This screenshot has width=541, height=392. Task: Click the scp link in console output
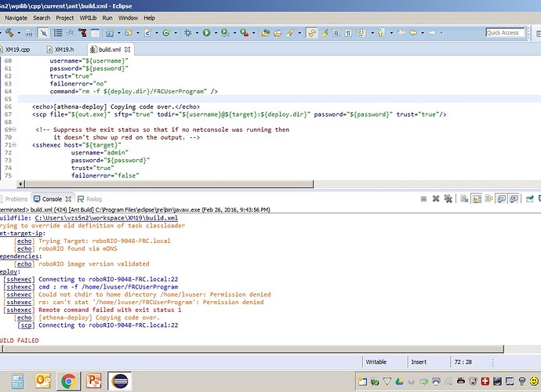[26, 325]
